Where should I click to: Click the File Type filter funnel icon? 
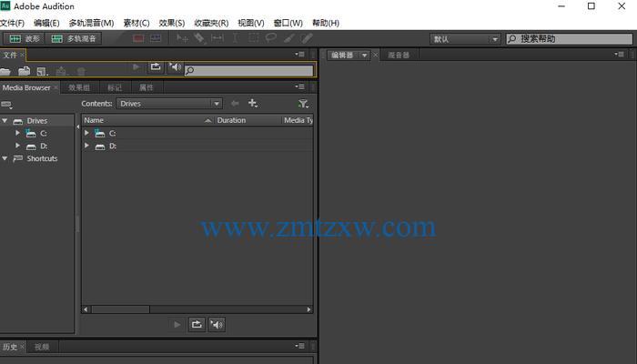click(x=303, y=104)
